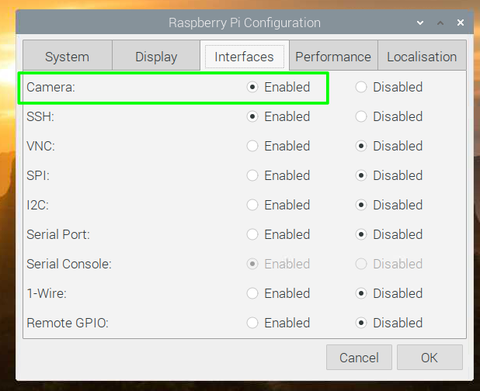This screenshot has height=391, width=480.
Task: Select Disabled radio for Remote GPIO
Action: (x=361, y=323)
